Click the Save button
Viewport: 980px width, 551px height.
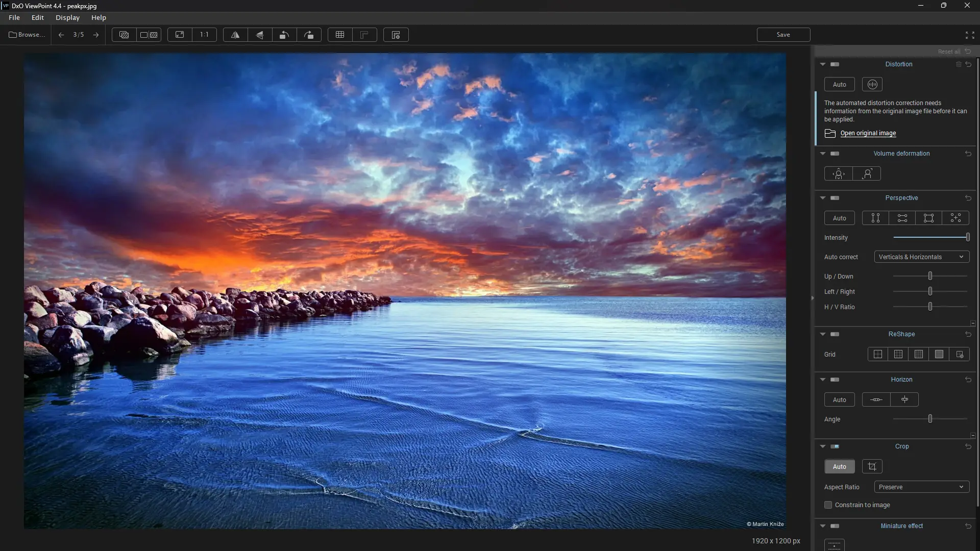(x=783, y=35)
